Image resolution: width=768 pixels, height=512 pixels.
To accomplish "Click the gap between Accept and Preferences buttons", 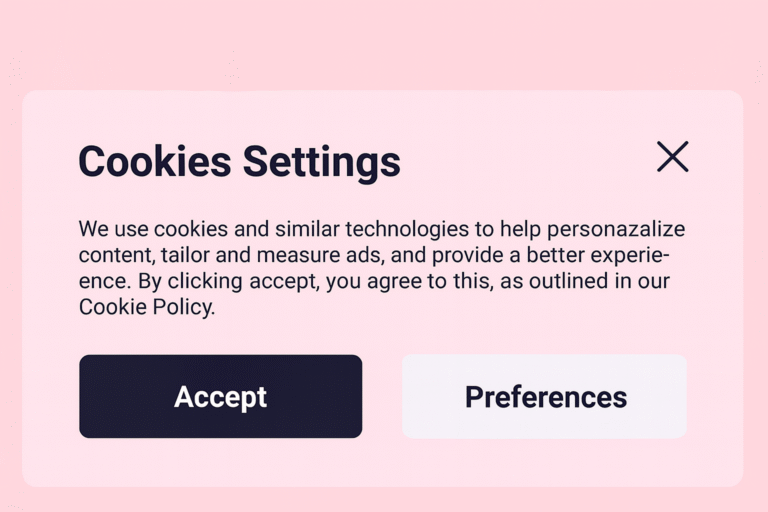I will (382, 397).
